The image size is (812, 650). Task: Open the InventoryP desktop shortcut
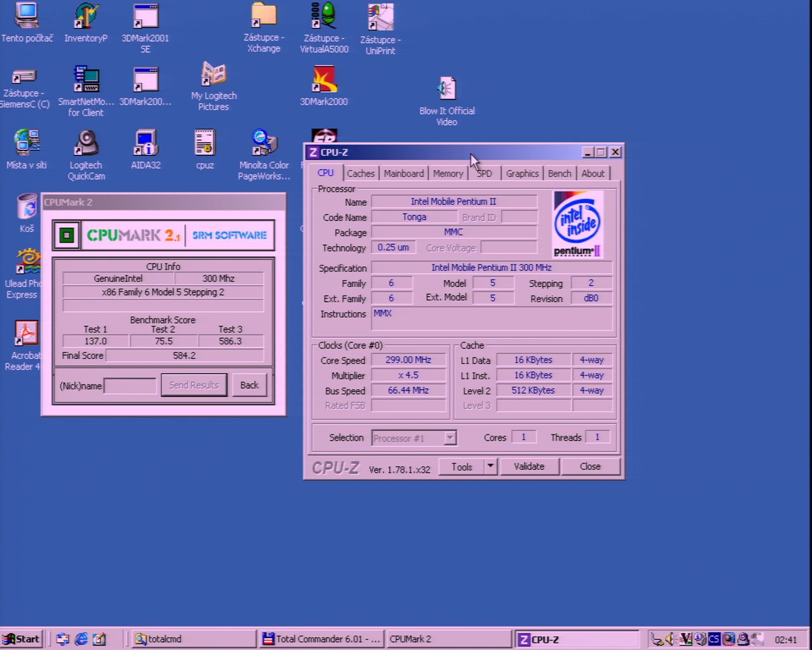(86, 17)
